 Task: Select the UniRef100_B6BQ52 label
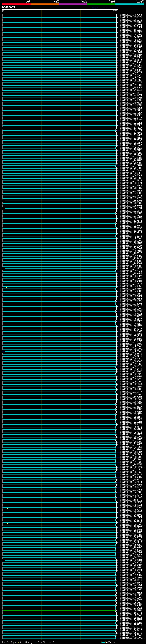131,201
